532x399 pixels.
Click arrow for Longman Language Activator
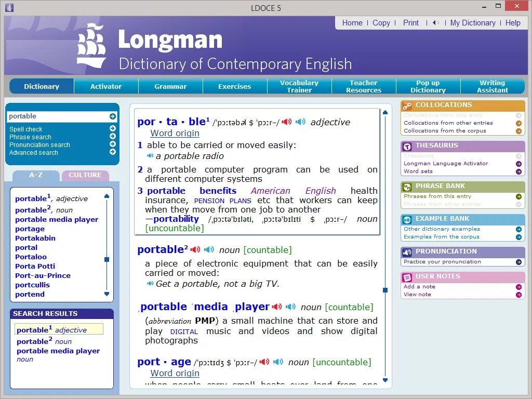coord(518,164)
